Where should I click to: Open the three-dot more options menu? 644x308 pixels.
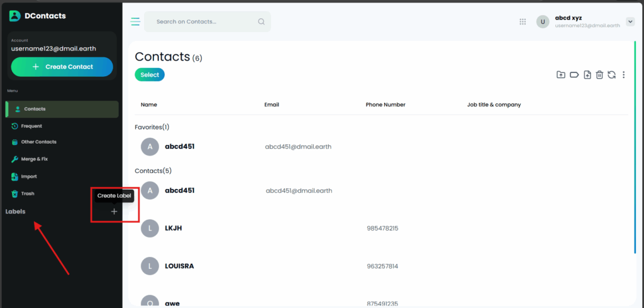(623, 75)
